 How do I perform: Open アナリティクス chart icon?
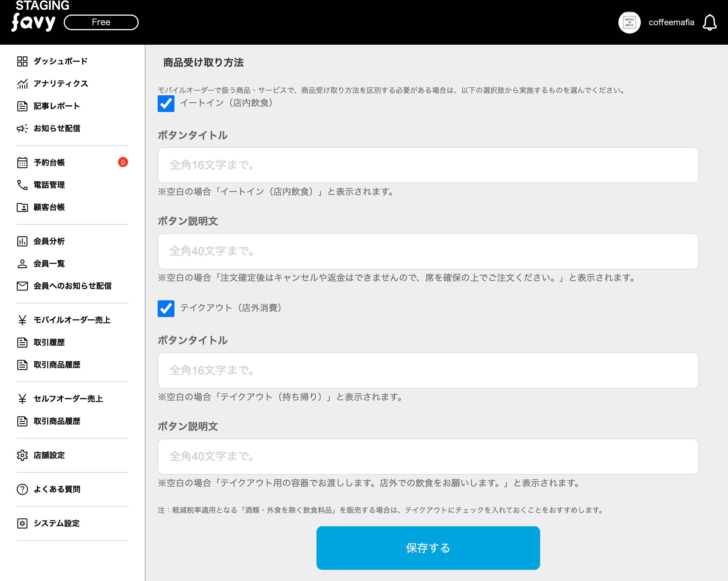tap(22, 84)
